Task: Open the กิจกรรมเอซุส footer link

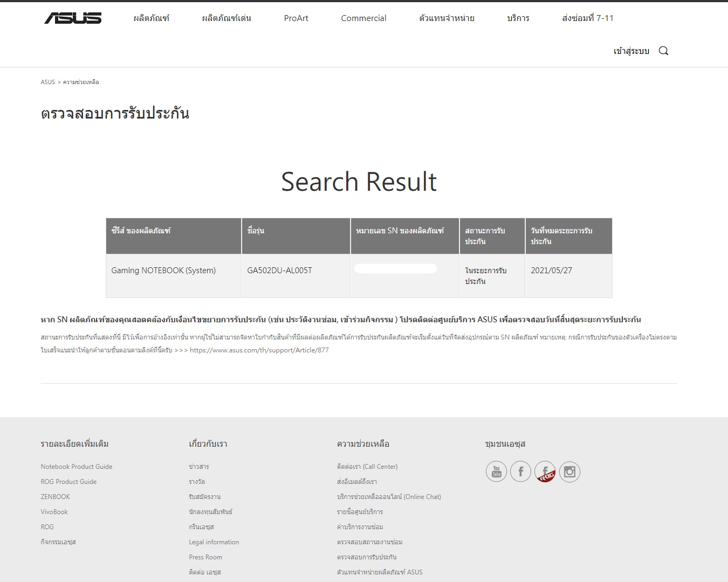Action: coord(58,542)
